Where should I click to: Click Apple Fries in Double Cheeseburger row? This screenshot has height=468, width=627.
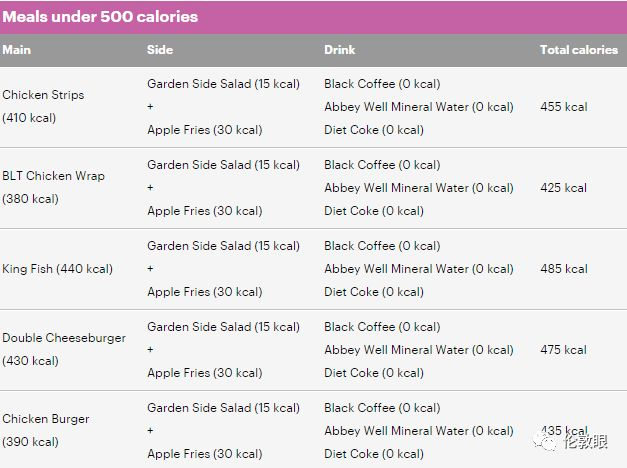(204, 373)
